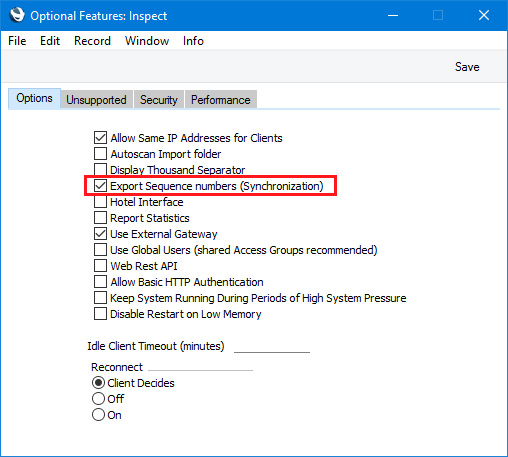This screenshot has height=457, width=508.
Task: Uncheck Export Sequence numbers (Synchronization)
Action: 100,186
